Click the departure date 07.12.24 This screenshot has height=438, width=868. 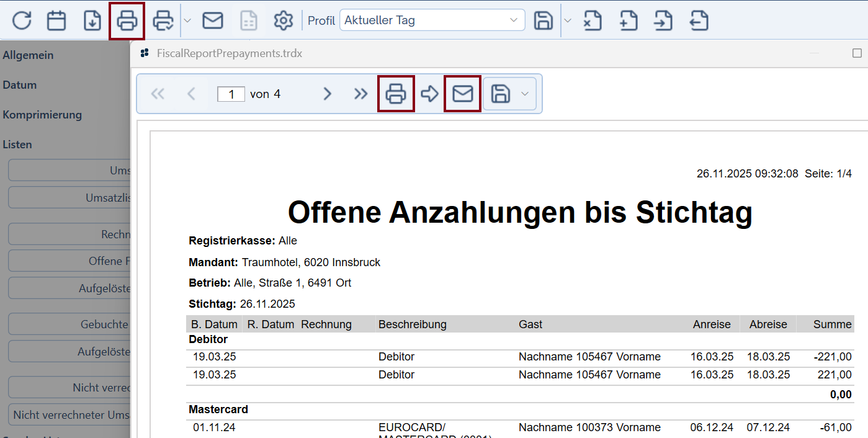pos(768,427)
